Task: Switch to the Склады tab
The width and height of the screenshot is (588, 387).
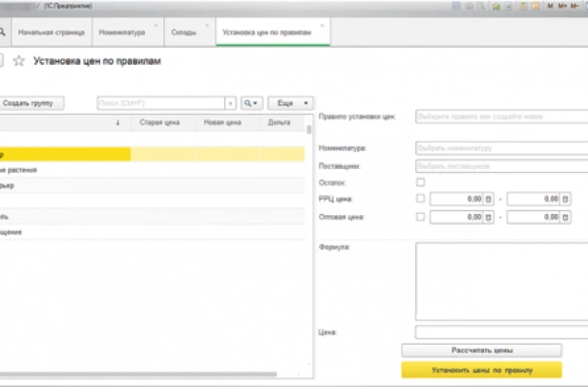Action: tap(187, 32)
